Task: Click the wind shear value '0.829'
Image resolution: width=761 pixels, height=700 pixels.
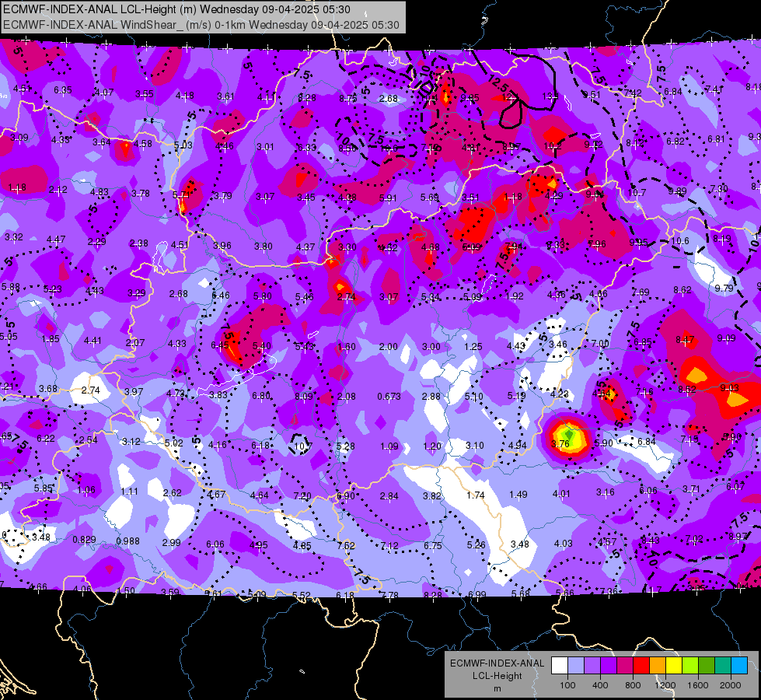Action: [84, 540]
